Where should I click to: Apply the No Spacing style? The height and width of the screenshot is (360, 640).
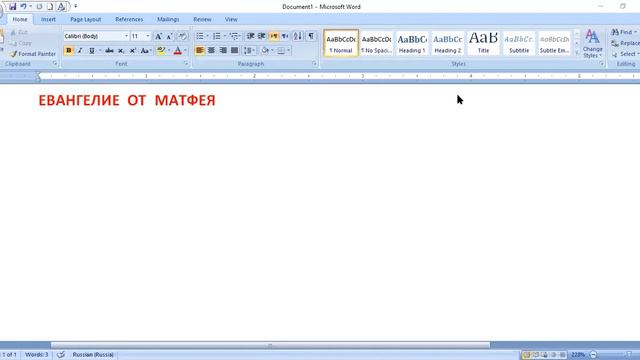(x=376, y=43)
